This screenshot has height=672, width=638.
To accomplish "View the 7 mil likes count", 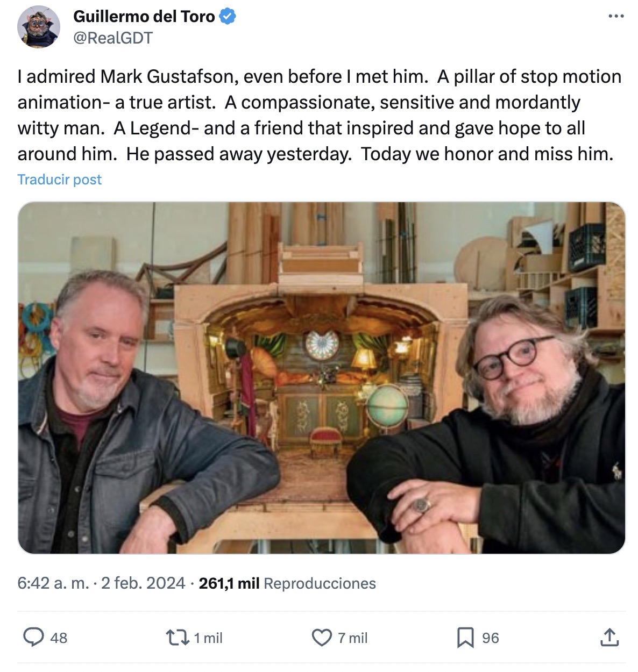I will [x=352, y=638].
